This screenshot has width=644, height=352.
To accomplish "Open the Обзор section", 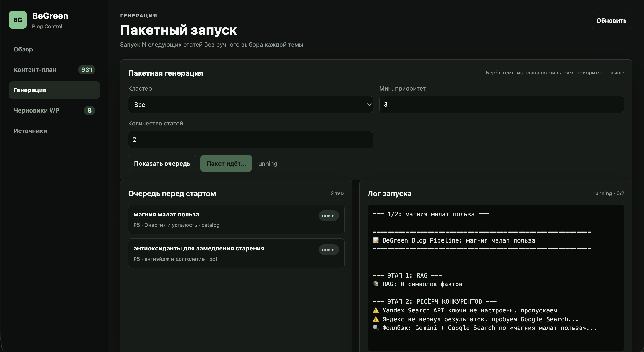I will (23, 49).
